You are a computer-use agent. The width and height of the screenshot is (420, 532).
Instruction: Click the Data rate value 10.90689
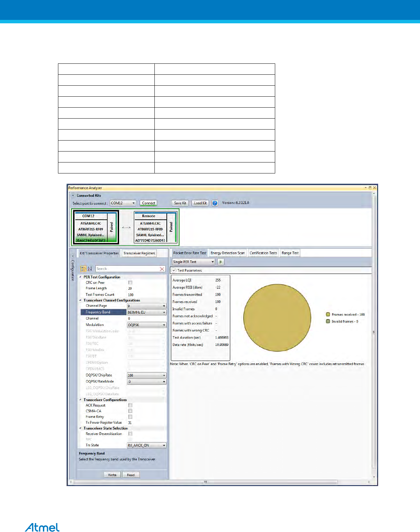pos(222,345)
